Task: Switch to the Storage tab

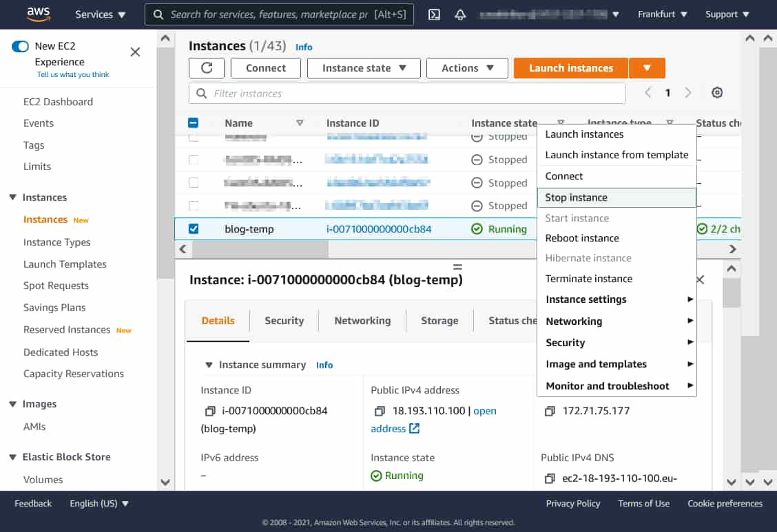Action: (x=439, y=321)
